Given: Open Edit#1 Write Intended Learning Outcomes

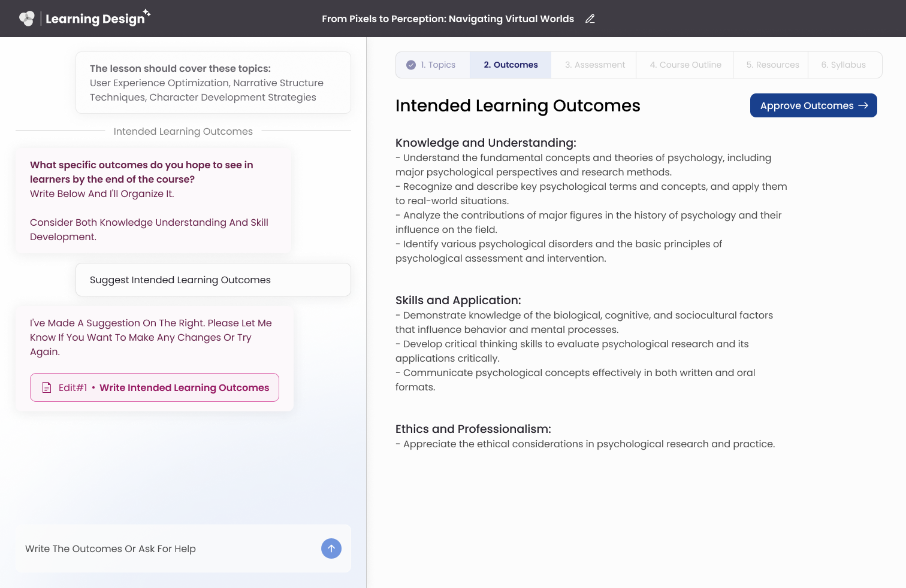Looking at the screenshot, I should pyautogui.click(x=155, y=387).
